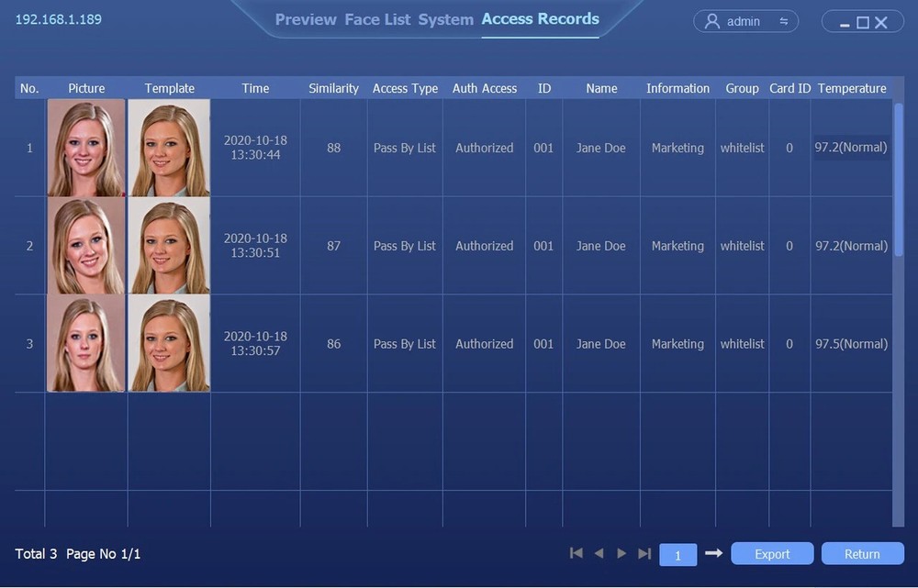Viewport: 918px width, 588px height.
Task: Click Authorized in the 13:30:57 record
Action: point(485,344)
